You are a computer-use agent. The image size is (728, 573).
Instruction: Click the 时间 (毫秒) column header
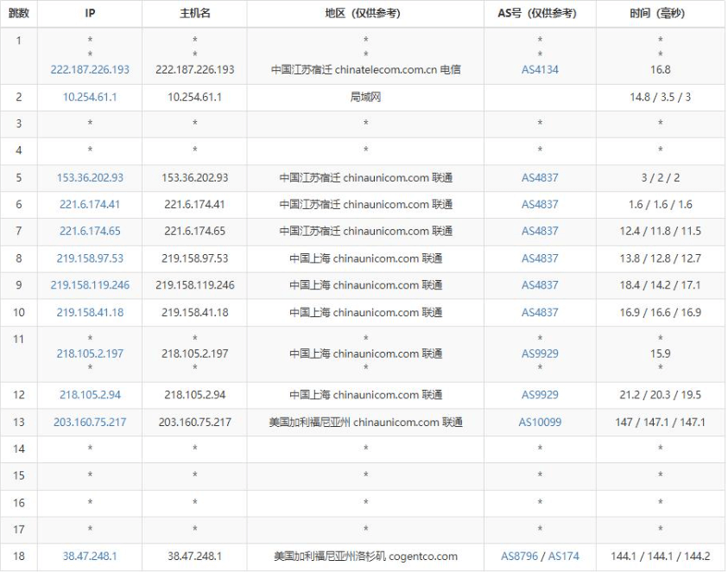point(660,14)
